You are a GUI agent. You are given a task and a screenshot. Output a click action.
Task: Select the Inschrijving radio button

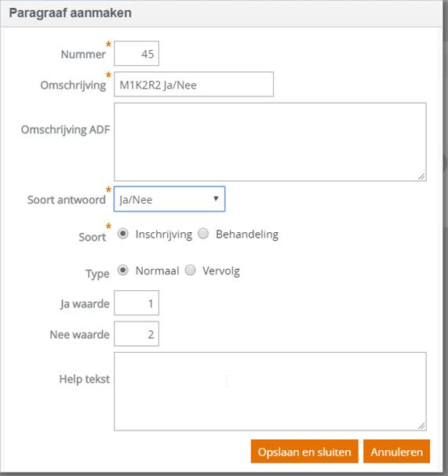click(123, 234)
